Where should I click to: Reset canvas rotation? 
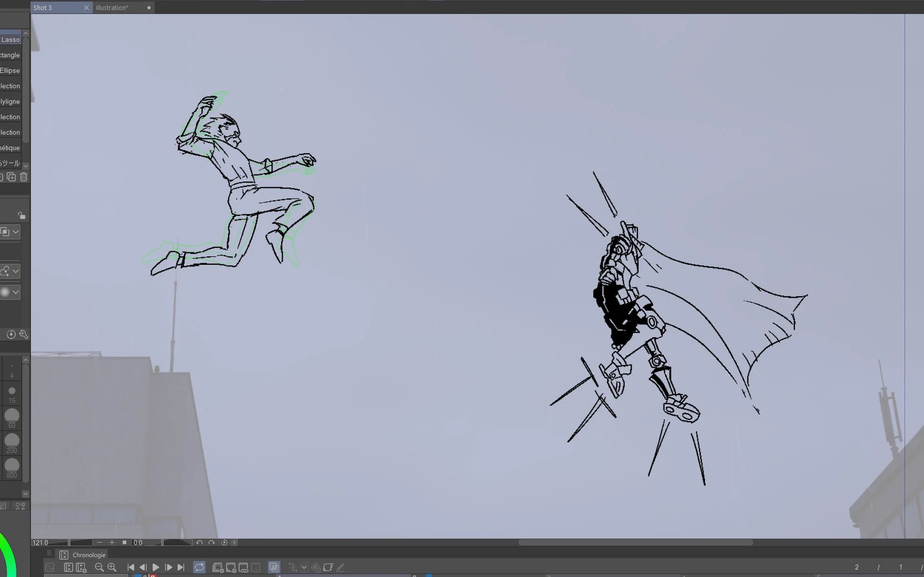(x=224, y=543)
